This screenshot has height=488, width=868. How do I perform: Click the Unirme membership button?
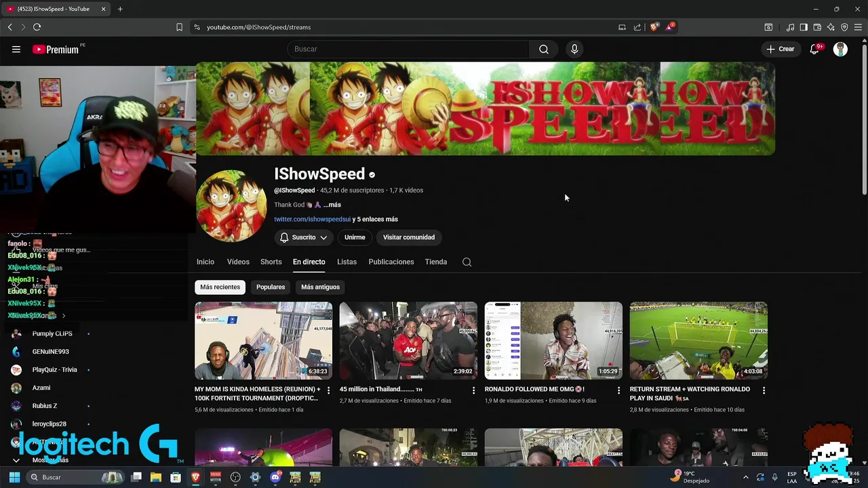[355, 237]
